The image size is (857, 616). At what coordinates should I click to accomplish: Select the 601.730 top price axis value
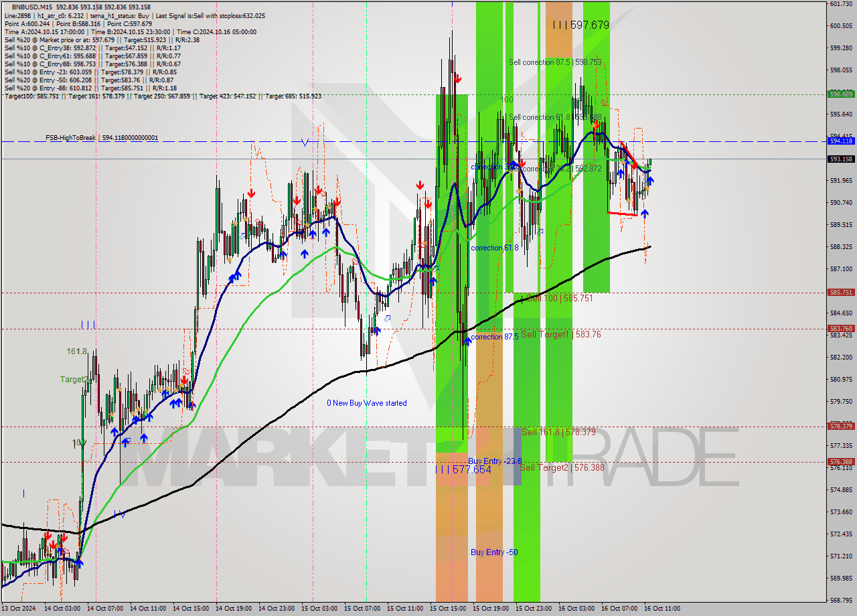(x=841, y=4)
